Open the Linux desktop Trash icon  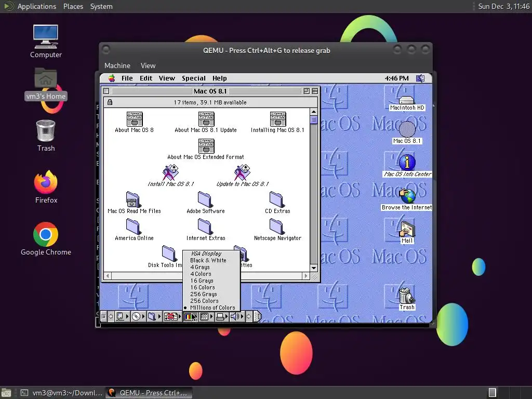(x=46, y=130)
